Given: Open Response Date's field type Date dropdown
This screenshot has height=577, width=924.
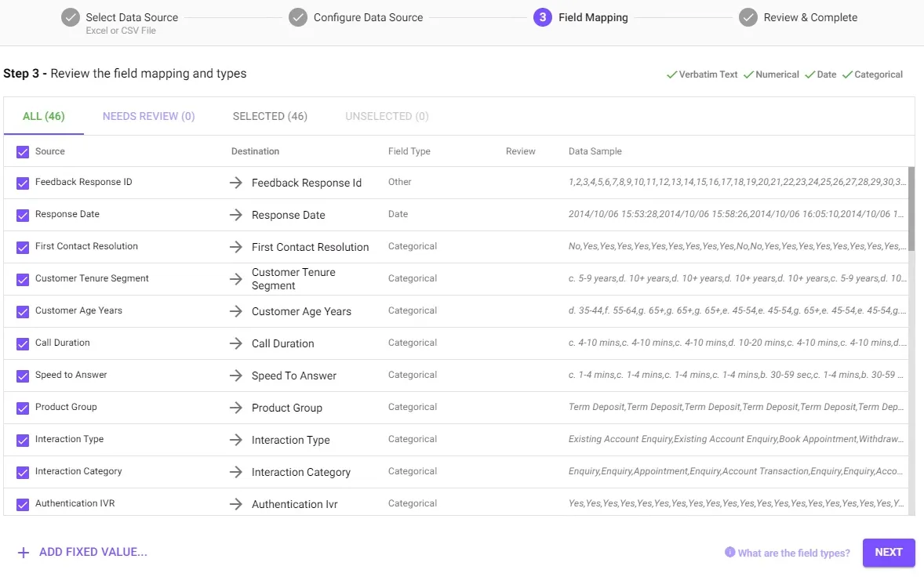Looking at the screenshot, I should coord(398,214).
